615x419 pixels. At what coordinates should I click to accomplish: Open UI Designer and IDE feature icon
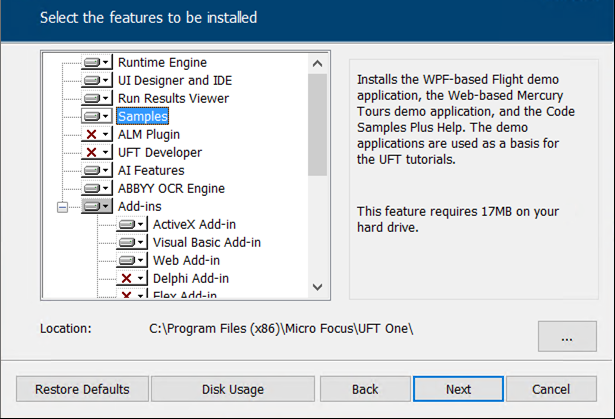(x=92, y=81)
